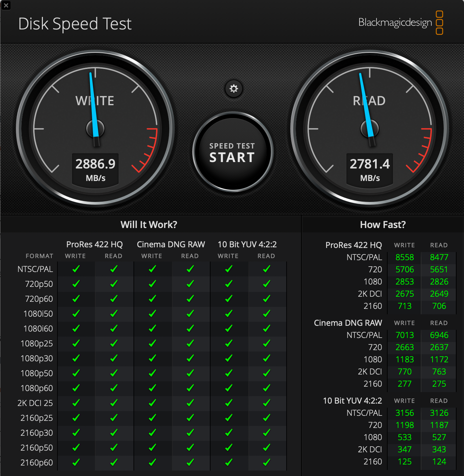The image size is (464, 476).
Task: Click the 1080p60 Cinema DNG RAW read checkmark
Action: (190, 388)
